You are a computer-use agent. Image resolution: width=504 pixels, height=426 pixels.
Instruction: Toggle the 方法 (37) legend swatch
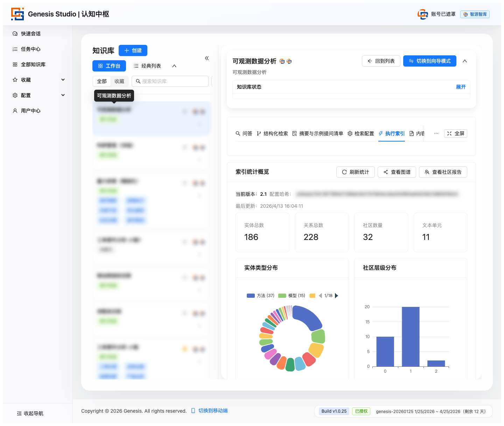pos(251,296)
